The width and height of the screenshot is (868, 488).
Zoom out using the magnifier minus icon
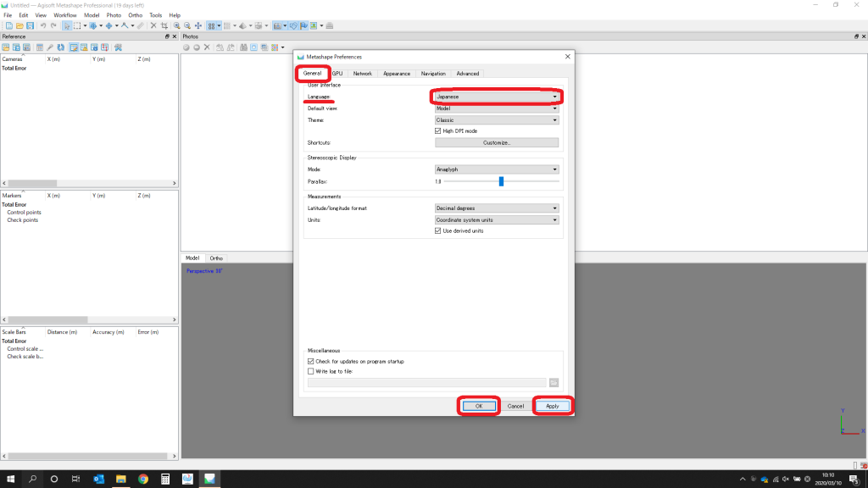187,25
